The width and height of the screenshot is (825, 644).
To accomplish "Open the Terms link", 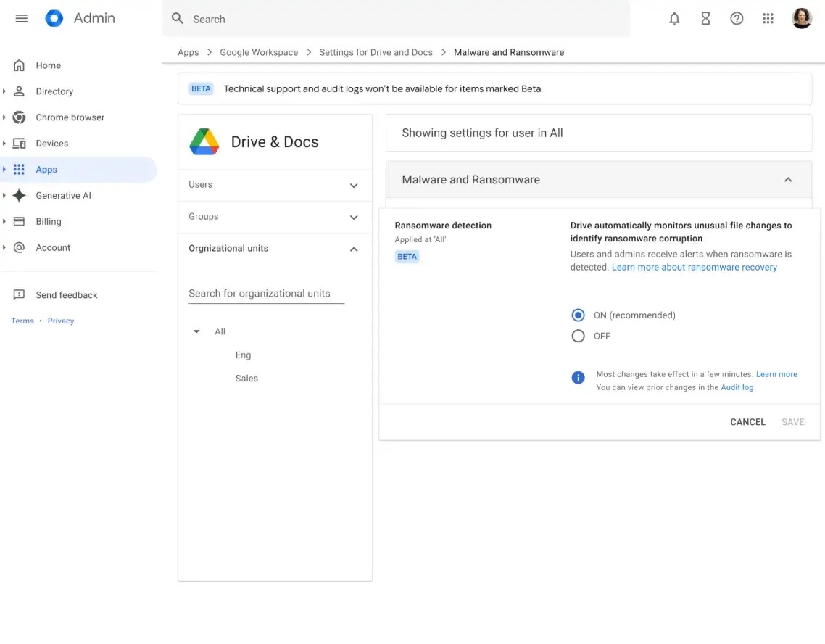I will click(x=22, y=321).
